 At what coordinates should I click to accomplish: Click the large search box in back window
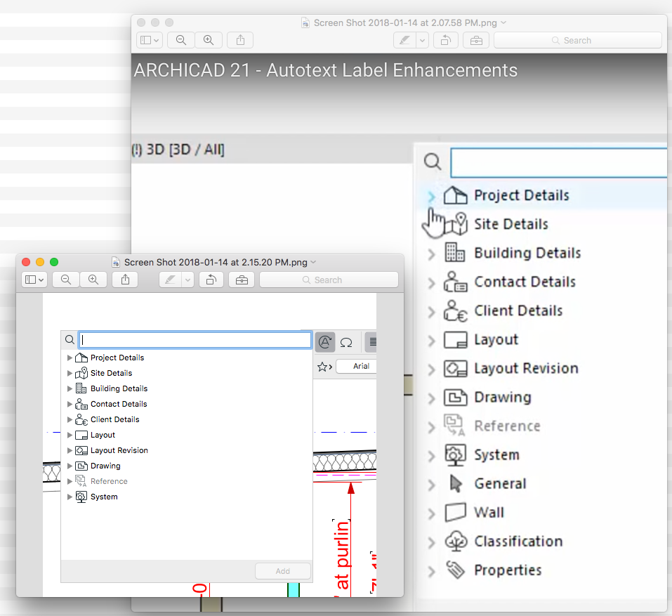[x=559, y=163]
